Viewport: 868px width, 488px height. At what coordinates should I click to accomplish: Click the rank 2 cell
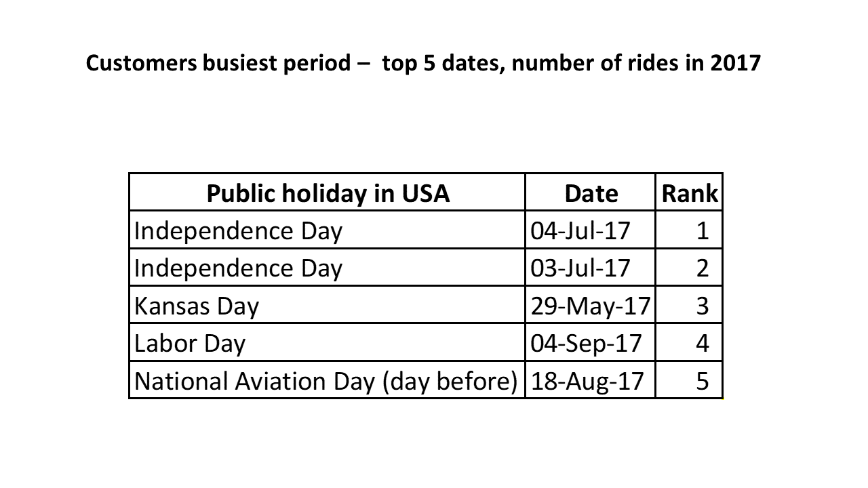click(x=689, y=267)
